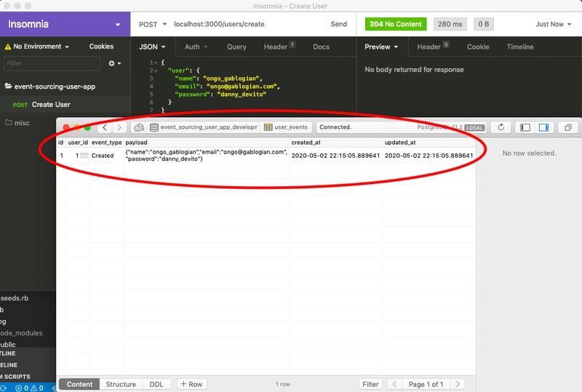Viewport: 582px width, 392px height.
Task: Select the updated_at cell 2020-05-02 22:15:05.889641
Action: (x=428, y=156)
